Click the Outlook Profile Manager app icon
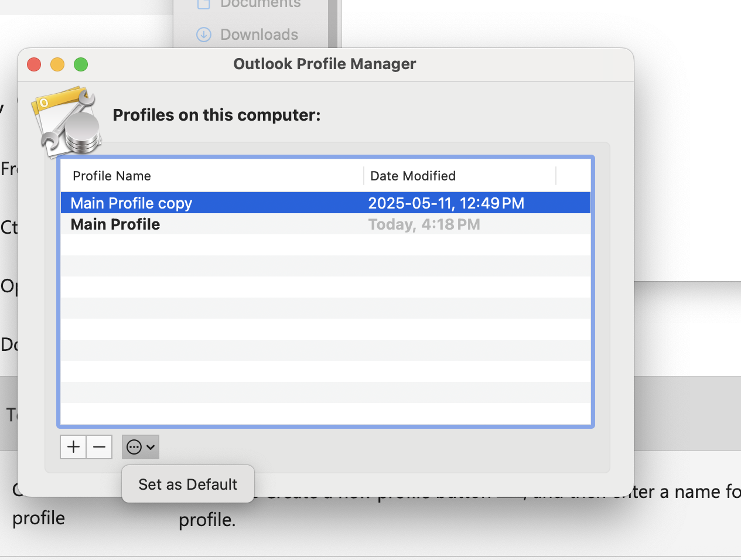741x560 pixels. pyautogui.click(x=68, y=122)
